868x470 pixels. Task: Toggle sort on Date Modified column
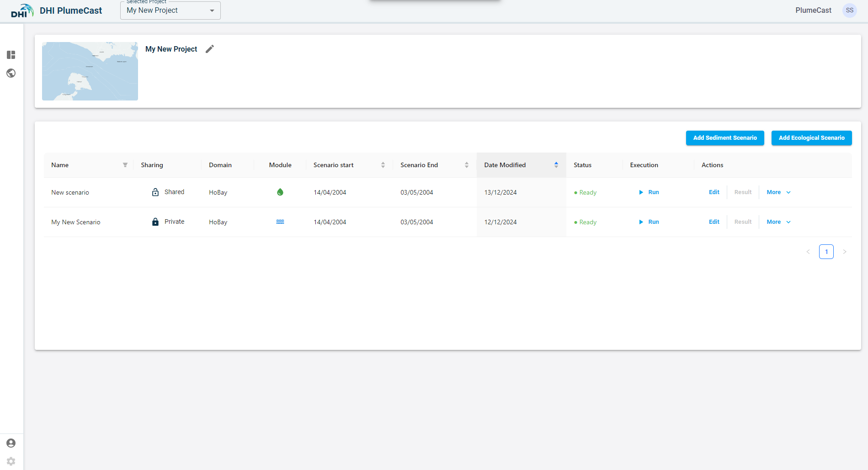(x=556, y=165)
